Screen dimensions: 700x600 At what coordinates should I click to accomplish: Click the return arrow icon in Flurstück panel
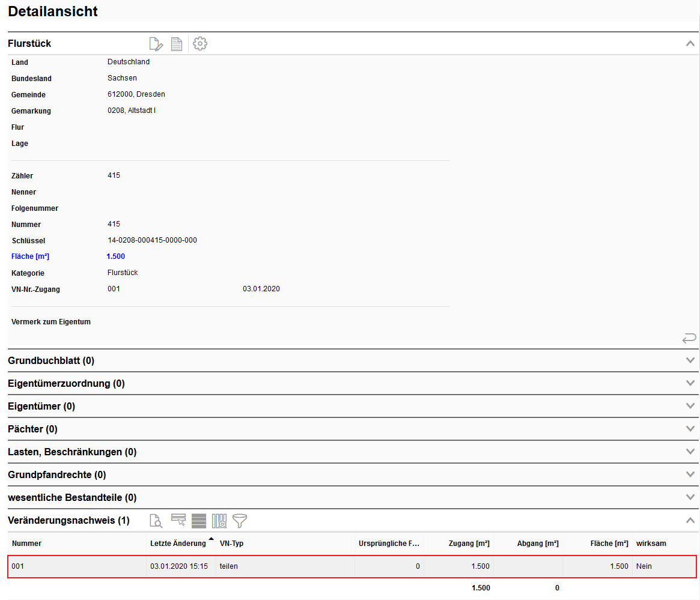[689, 339]
